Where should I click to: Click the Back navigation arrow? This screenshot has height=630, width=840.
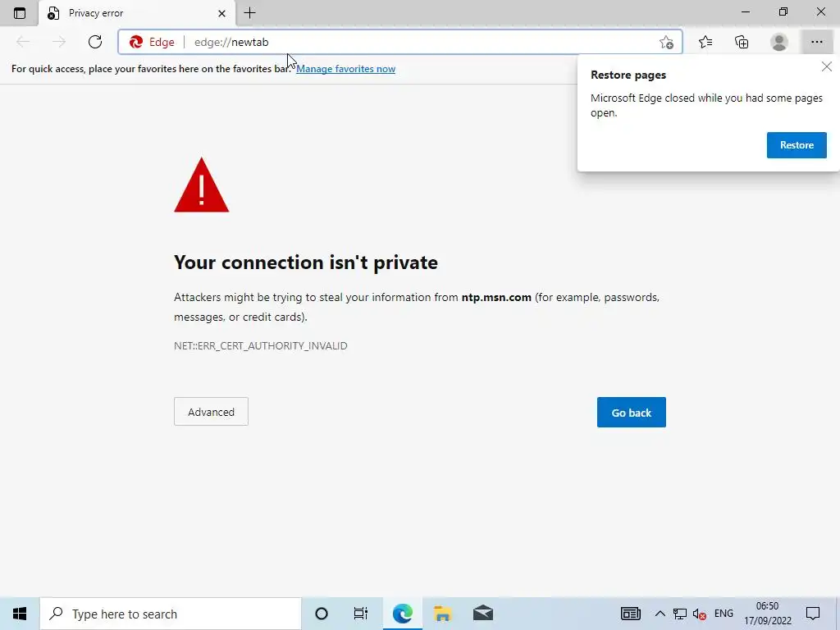23,42
